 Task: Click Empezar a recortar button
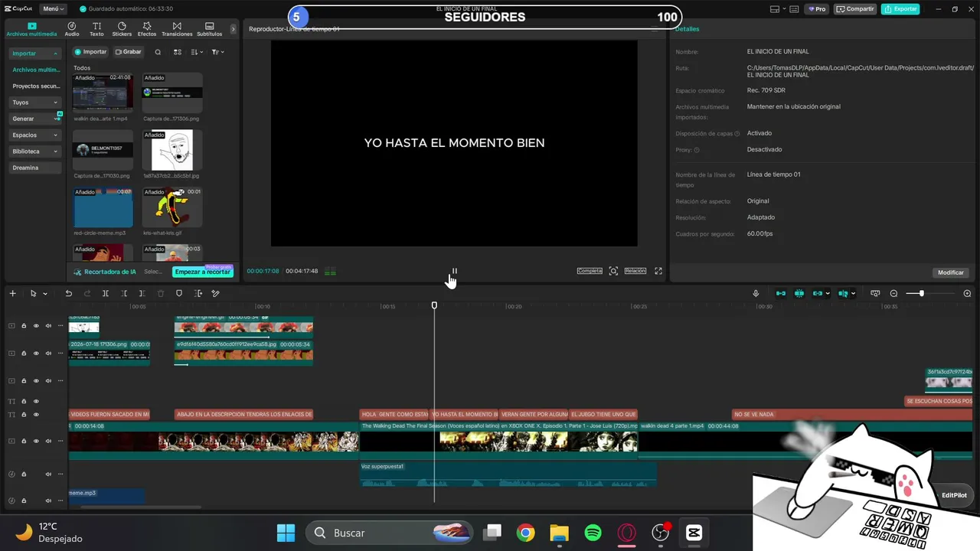202,272
